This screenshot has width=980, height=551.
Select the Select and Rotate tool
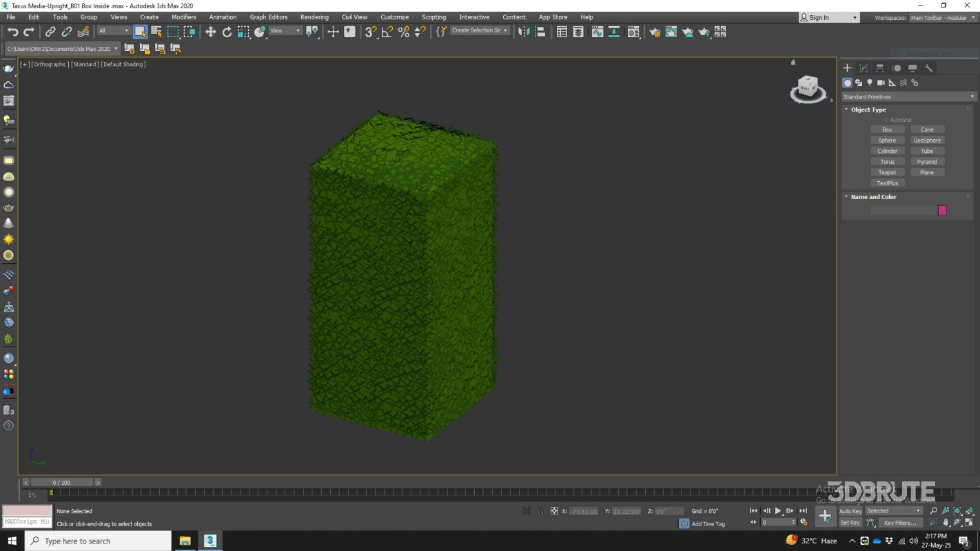click(227, 32)
